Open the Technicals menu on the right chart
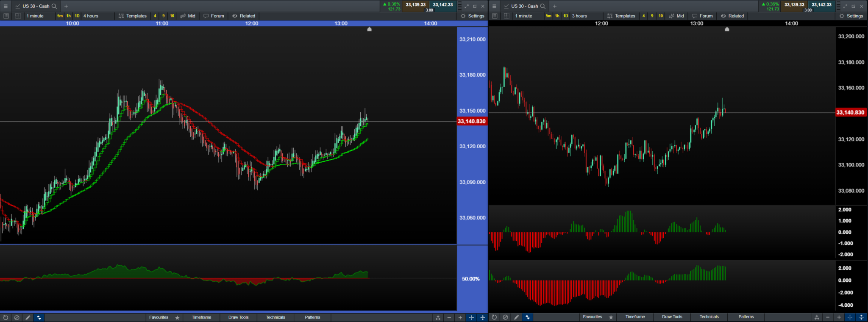The image size is (868, 322). point(709,317)
